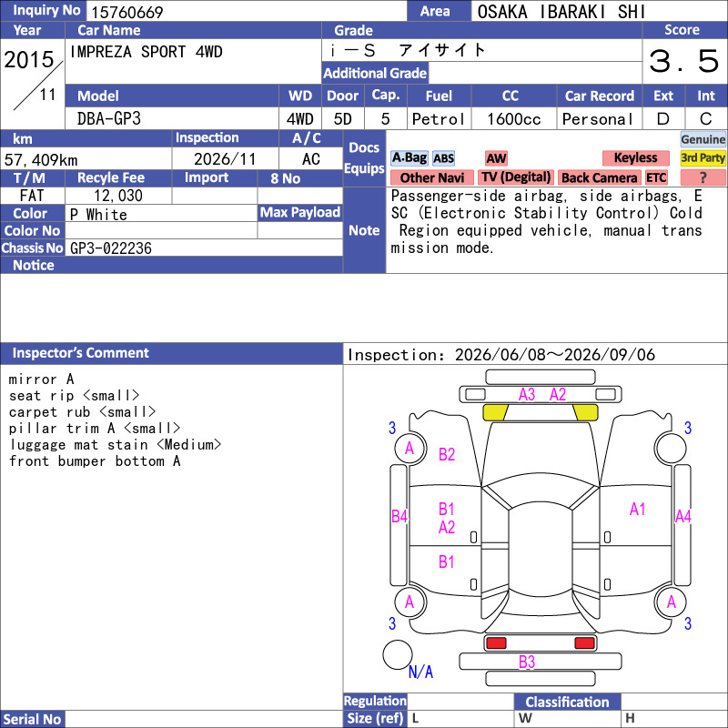Click 'luggage mat stain <Medium>' comment

point(116,445)
